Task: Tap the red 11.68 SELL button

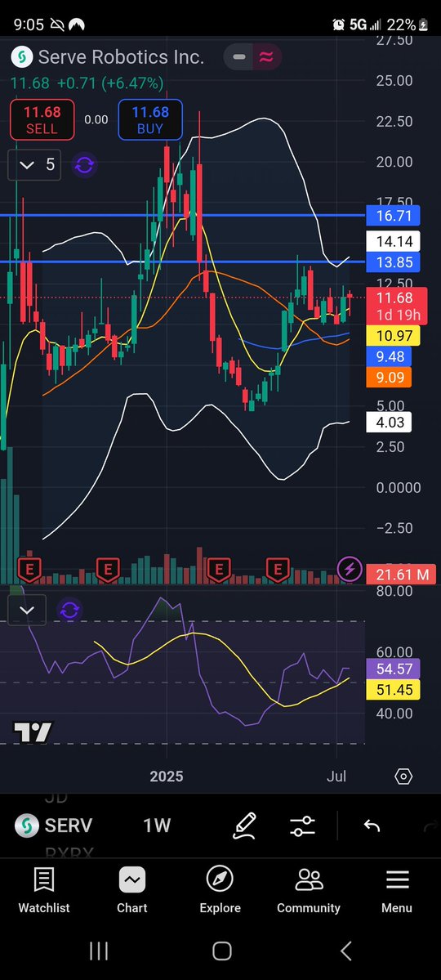Action: (42, 120)
